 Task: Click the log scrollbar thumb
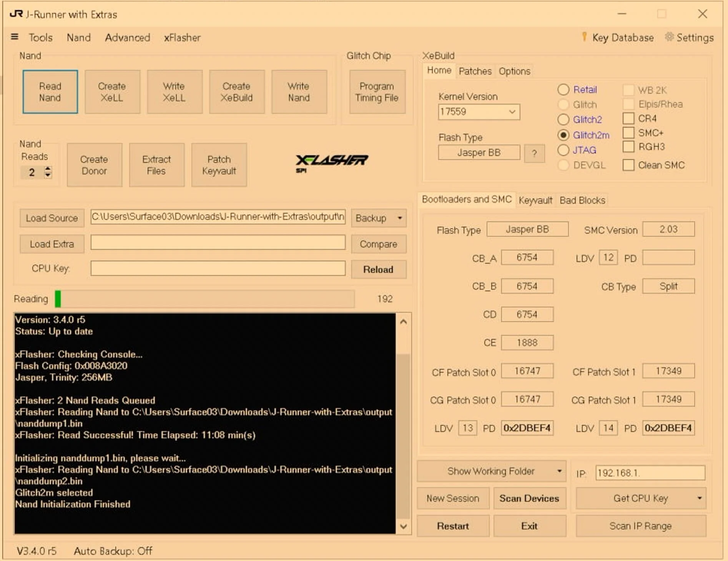pos(403,436)
